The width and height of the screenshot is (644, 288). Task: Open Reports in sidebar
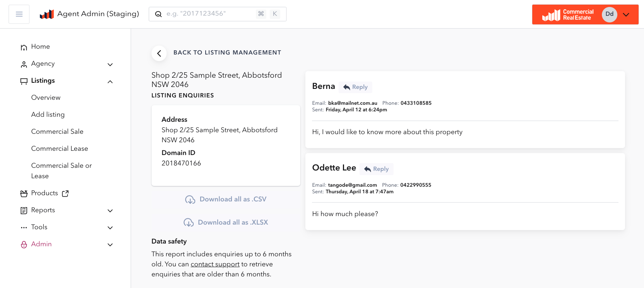click(43, 210)
